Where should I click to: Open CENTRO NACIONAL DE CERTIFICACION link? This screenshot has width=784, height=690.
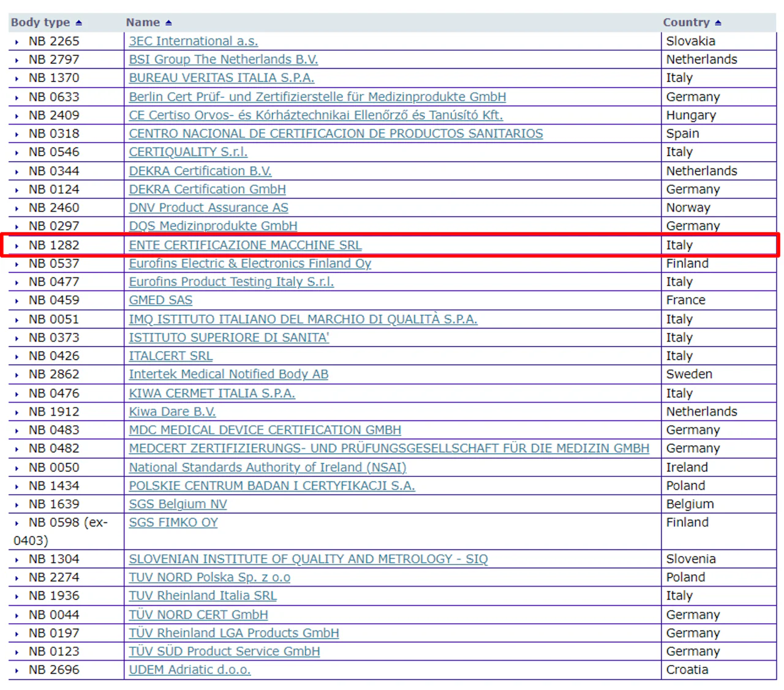[336, 133]
